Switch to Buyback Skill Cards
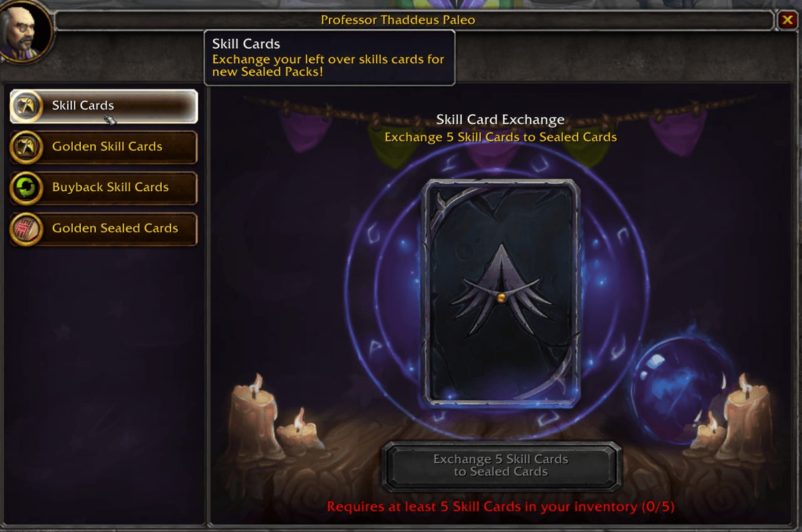802x532 pixels. pyautogui.click(x=104, y=188)
